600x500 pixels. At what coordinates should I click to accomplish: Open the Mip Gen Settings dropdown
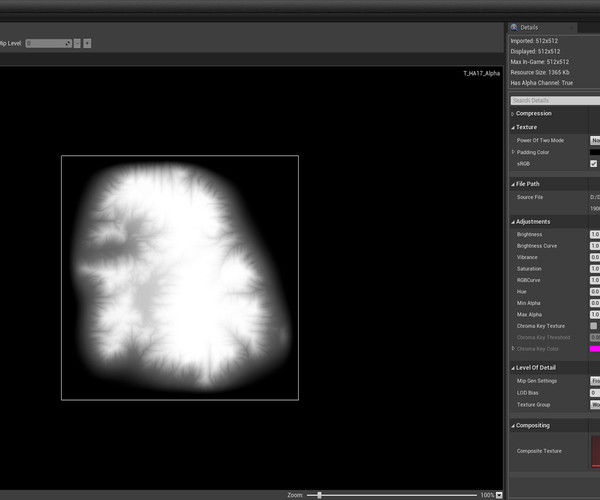point(594,381)
